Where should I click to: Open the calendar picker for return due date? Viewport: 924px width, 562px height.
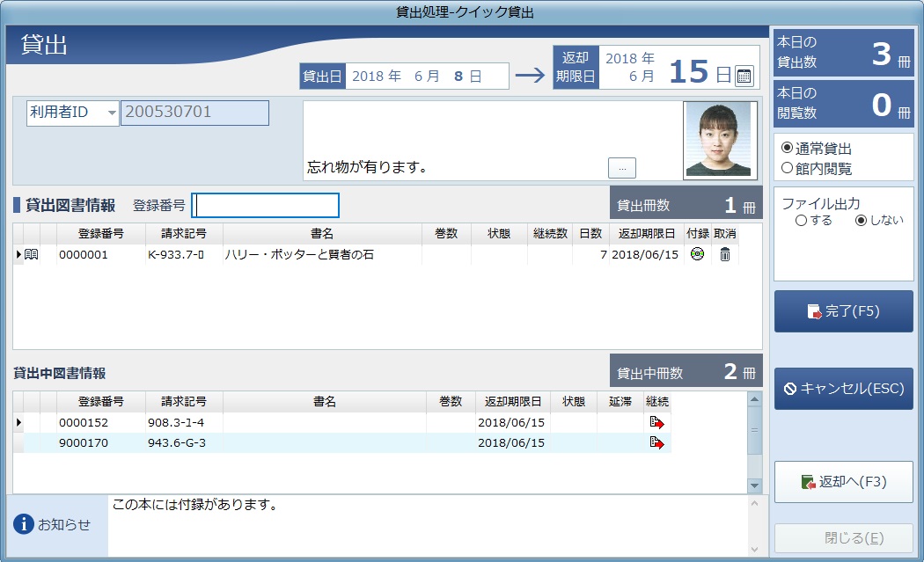pyautogui.click(x=744, y=76)
